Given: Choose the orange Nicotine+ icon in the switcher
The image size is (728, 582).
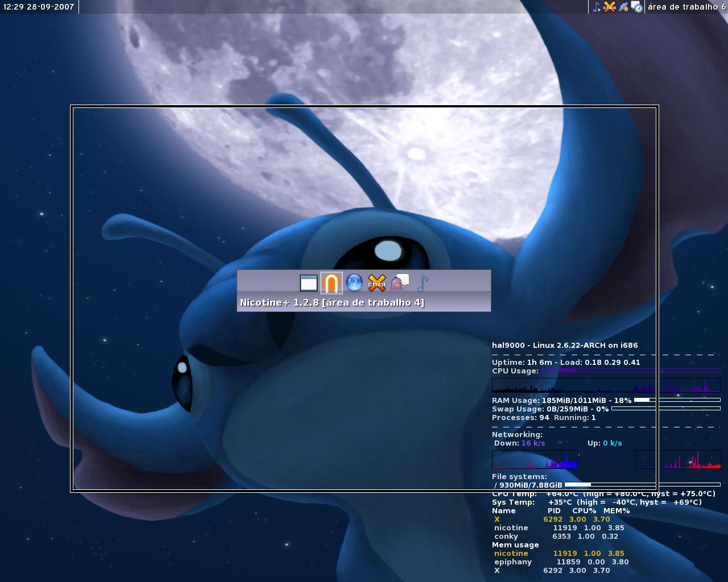Looking at the screenshot, I should 332,282.
